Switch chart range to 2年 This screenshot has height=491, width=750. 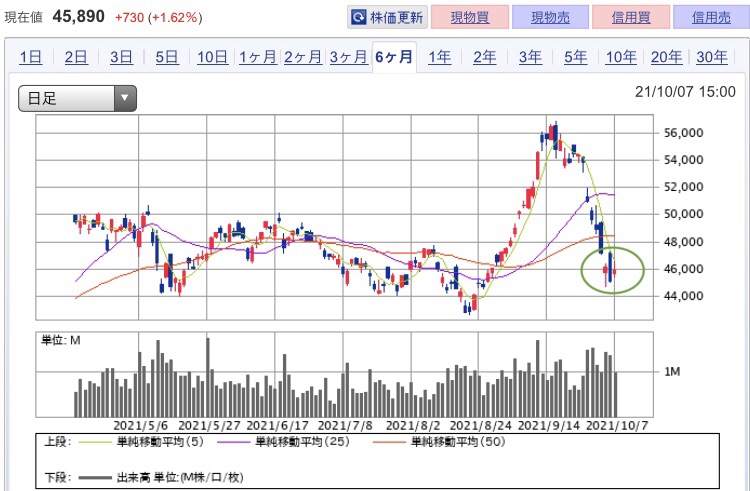(485, 57)
